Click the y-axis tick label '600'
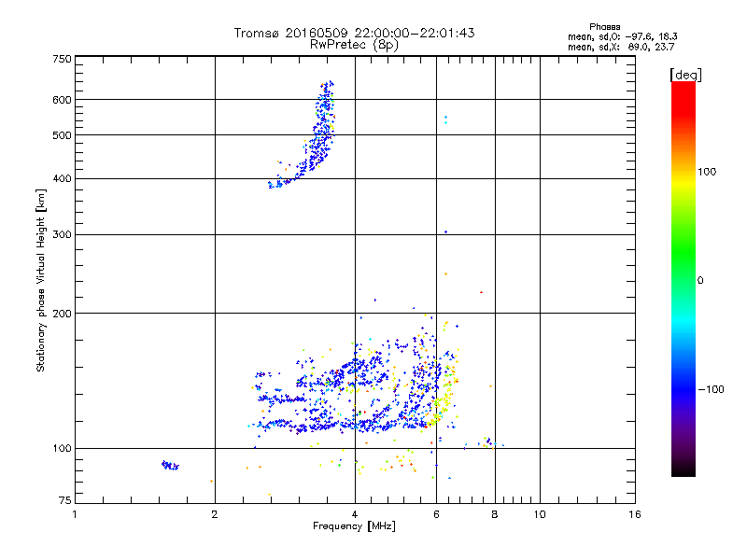 pyautogui.click(x=62, y=100)
